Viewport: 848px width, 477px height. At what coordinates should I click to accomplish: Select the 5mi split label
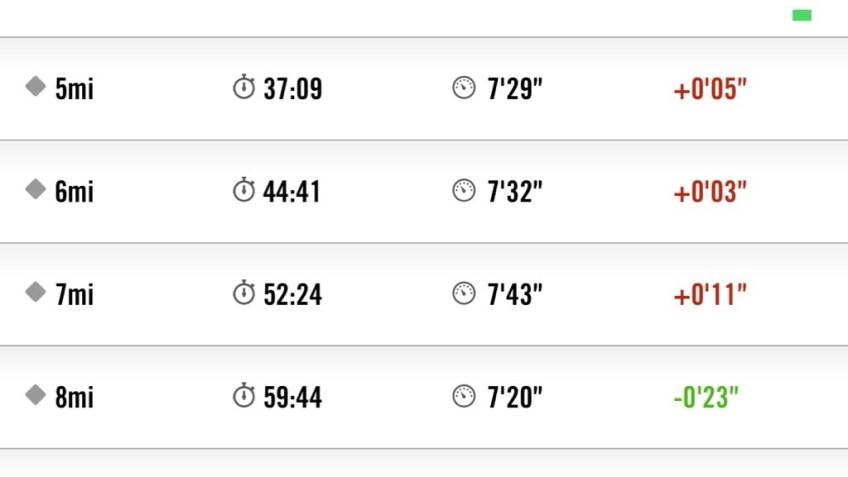point(74,89)
